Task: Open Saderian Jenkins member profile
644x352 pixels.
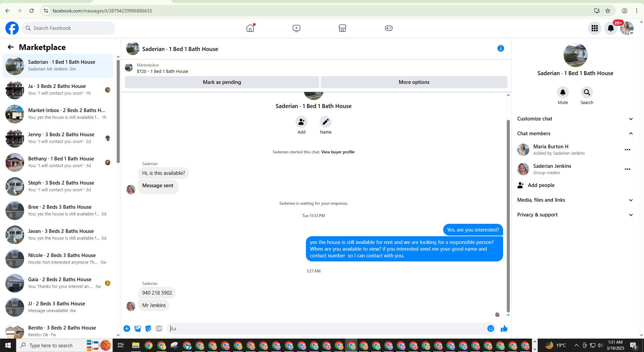Action: [552, 166]
